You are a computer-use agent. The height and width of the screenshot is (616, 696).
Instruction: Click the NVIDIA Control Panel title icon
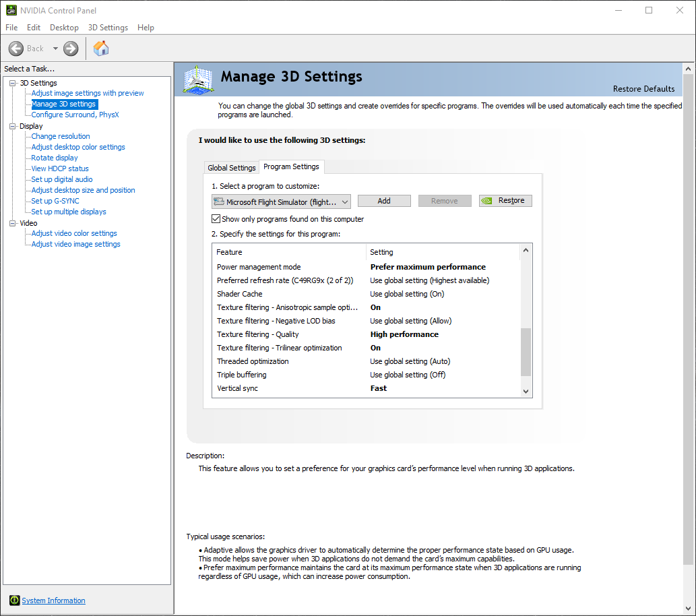(x=11, y=10)
